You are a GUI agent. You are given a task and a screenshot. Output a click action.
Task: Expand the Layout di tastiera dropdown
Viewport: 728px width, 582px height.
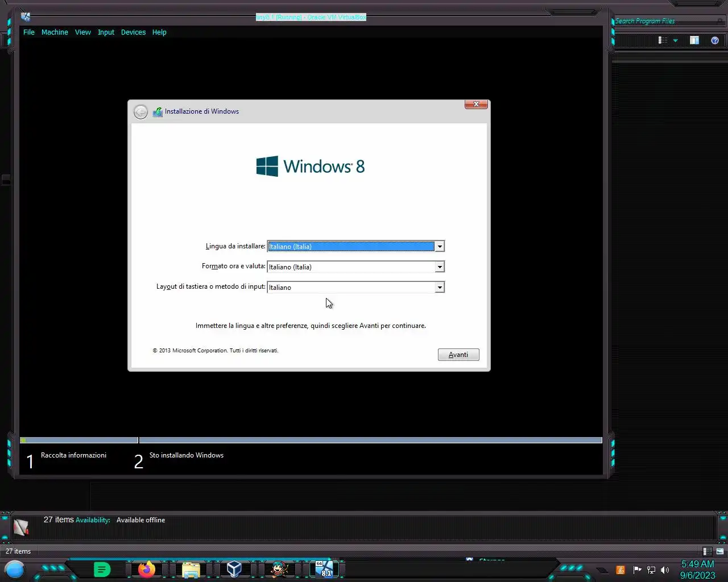point(440,288)
